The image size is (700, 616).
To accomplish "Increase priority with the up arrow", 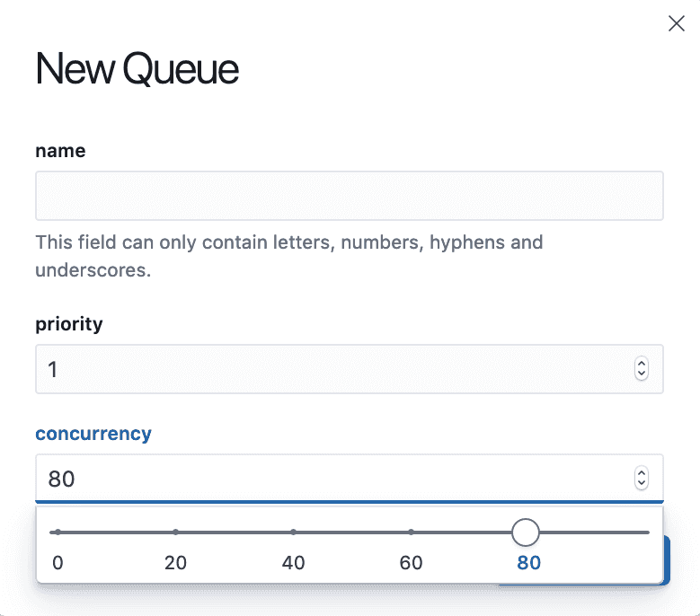I will coord(642,363).
